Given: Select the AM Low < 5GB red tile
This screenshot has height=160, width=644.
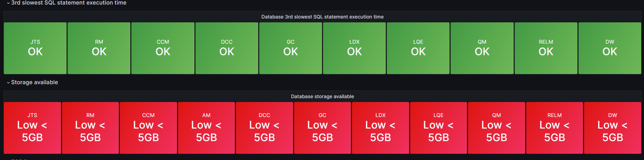Looking at the screenshot, I should pyautogui.click(x=206, y=128).
